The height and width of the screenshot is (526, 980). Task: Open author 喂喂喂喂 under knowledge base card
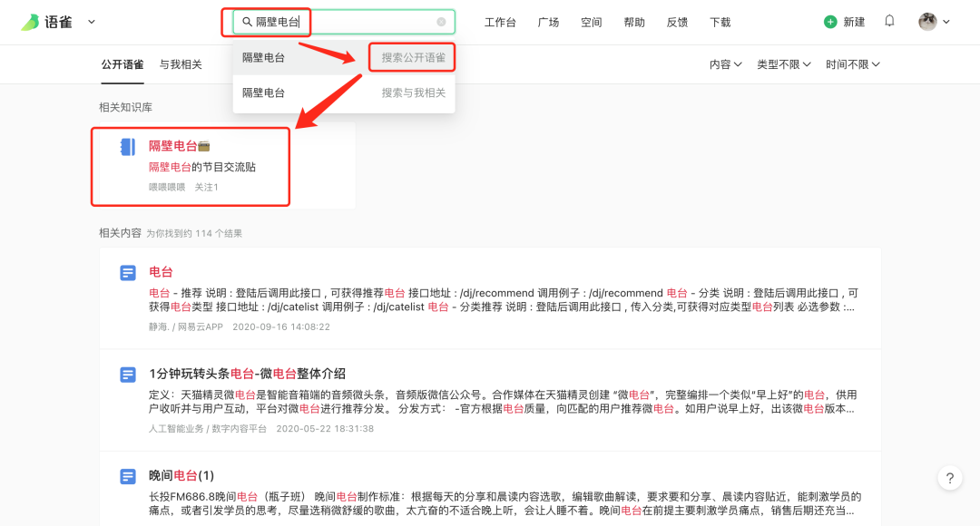coord(167,187)
